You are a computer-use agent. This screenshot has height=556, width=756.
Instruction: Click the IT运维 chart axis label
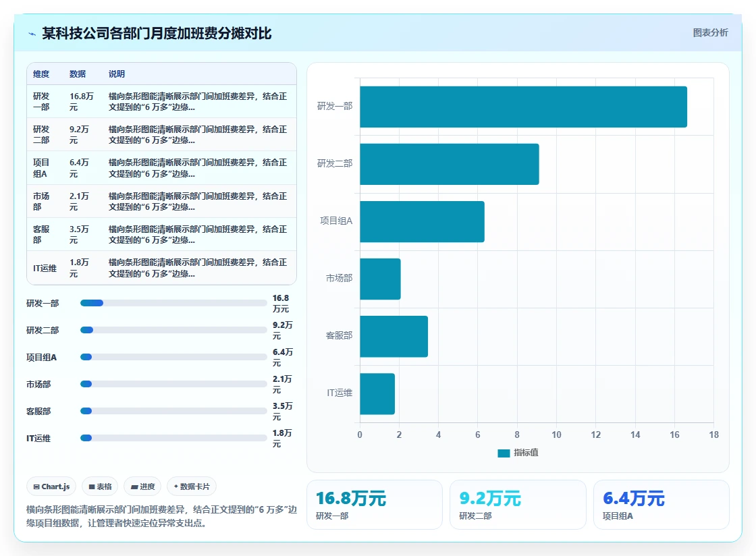coord(340,393)
